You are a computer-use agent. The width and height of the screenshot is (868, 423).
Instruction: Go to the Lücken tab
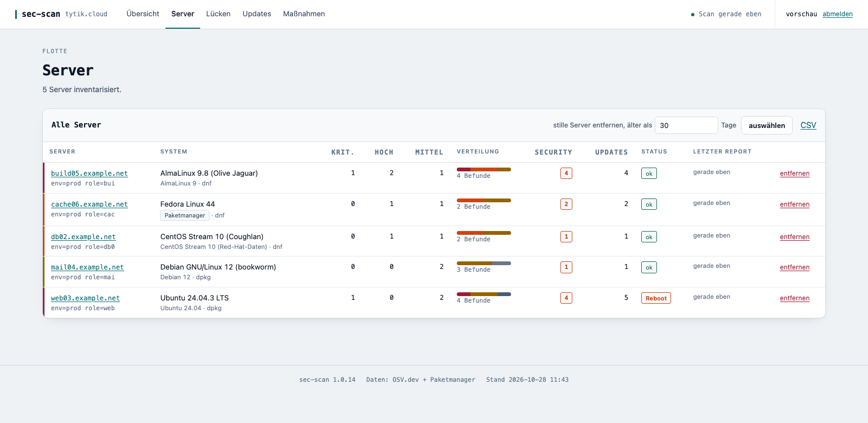pyautogui.click(x=218, y=14)
